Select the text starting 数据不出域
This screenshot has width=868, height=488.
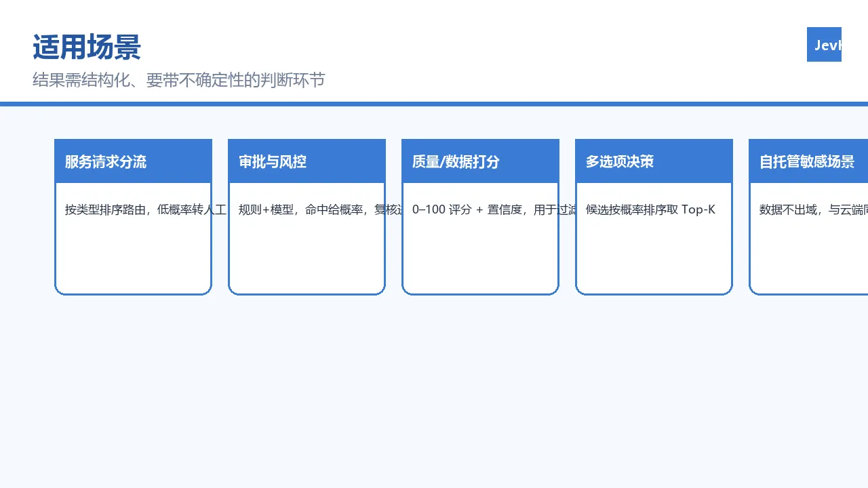[813, 209]
